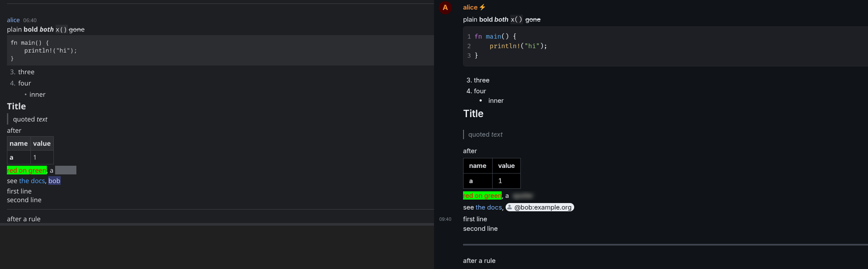The width and height of the screenshot is (868, 269).
Task: Click table cell '1' in the right pane
Action: 506,181
